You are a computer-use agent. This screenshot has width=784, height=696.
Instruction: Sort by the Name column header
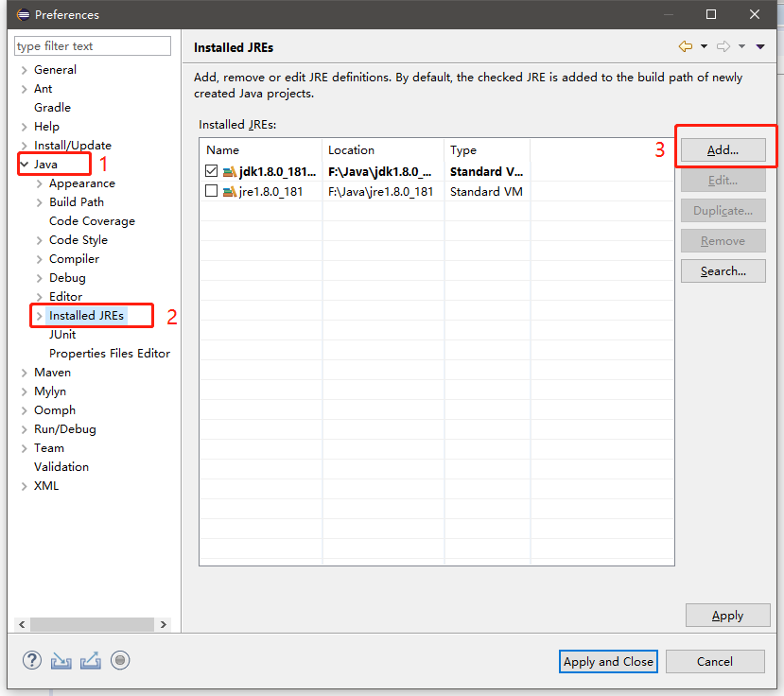tap(260, 150)
